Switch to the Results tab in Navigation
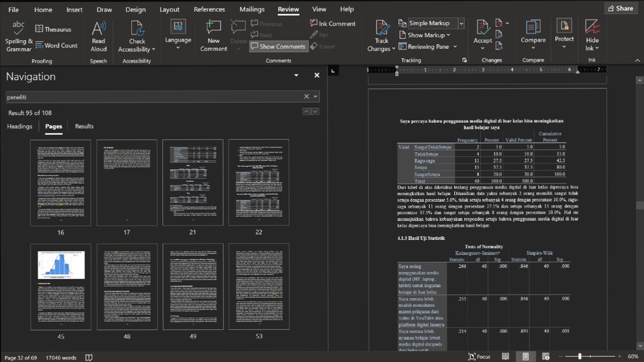 85,127
